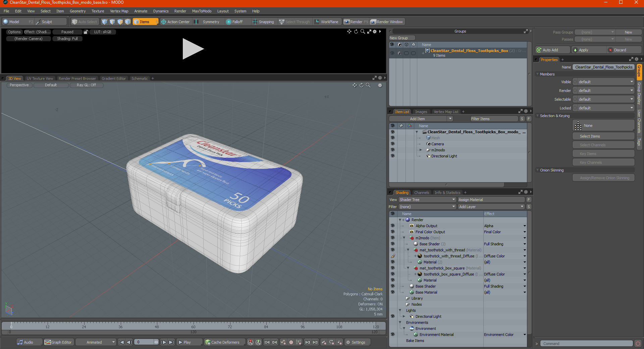Click Assign Material button
Viewport: 644px width, 349px height.
tap(491, 200)
